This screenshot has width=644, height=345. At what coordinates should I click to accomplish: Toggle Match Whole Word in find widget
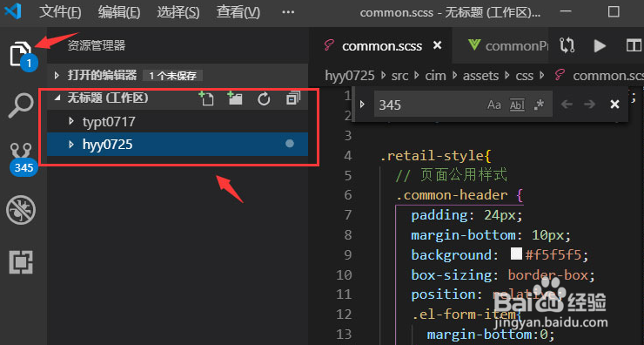[x=517, y=105]
